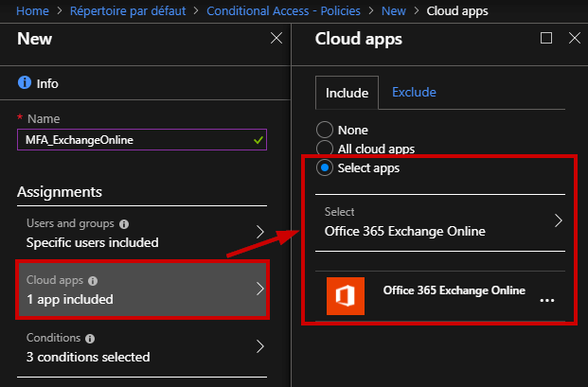Viewport: 588px width, 387px height.
Task: Open the ellipsis menu for Exchange Online
Action: point(547,301)
